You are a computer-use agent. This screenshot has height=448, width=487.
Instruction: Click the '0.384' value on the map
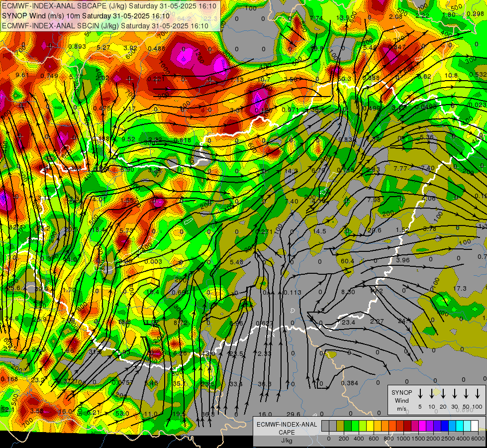pos(349,383)
